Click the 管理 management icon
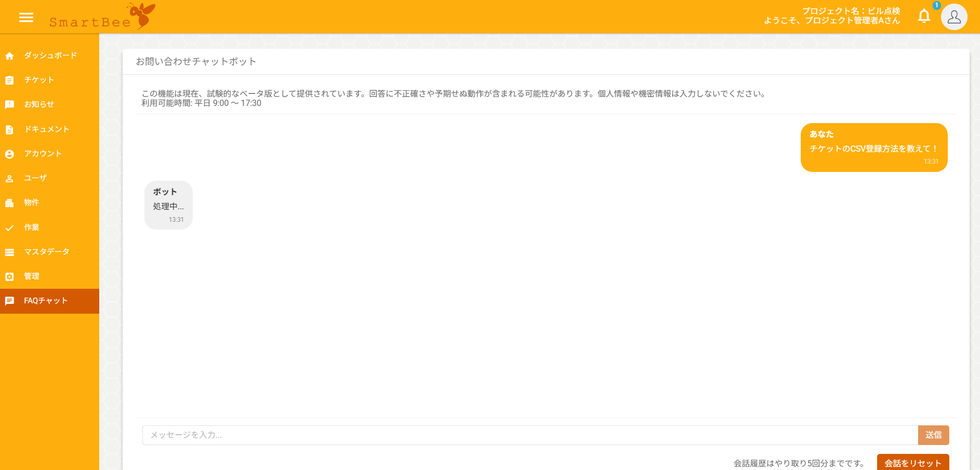980x470 pixels. click(x=9, y=276)
